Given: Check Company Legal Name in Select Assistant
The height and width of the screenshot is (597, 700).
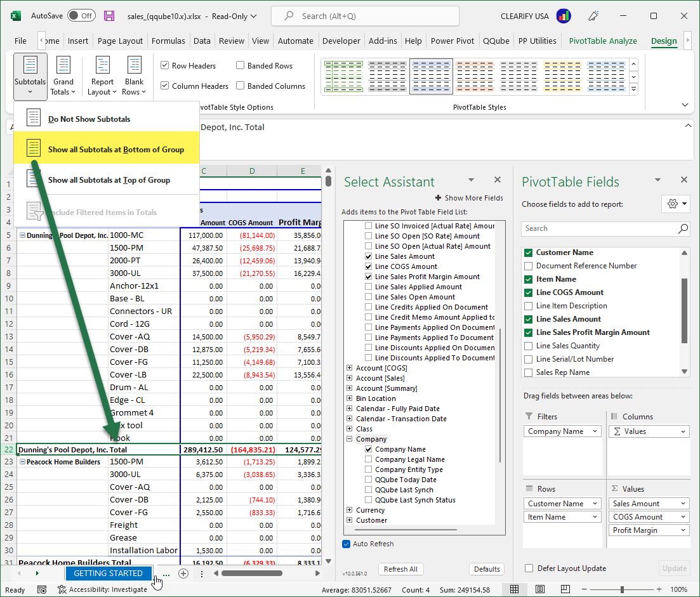Looking at the screenshot, I should pos(368,459).
